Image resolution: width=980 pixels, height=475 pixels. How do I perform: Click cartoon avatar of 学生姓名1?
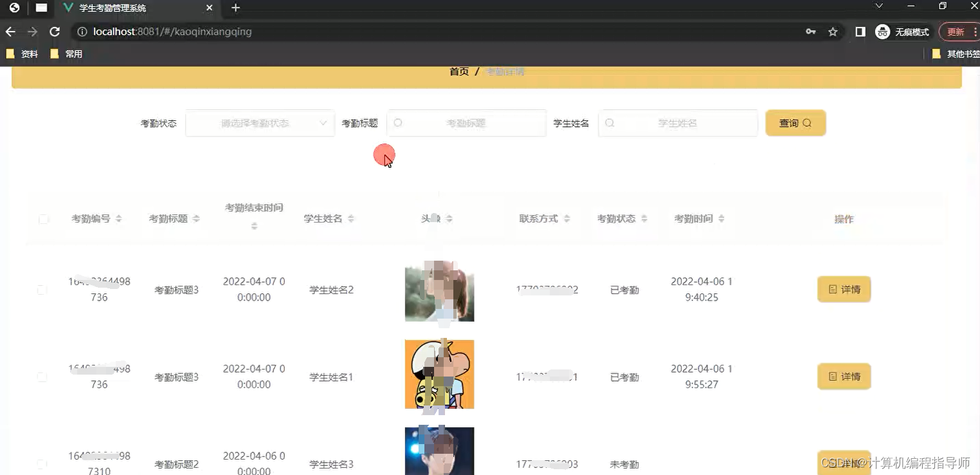(439, 375)
